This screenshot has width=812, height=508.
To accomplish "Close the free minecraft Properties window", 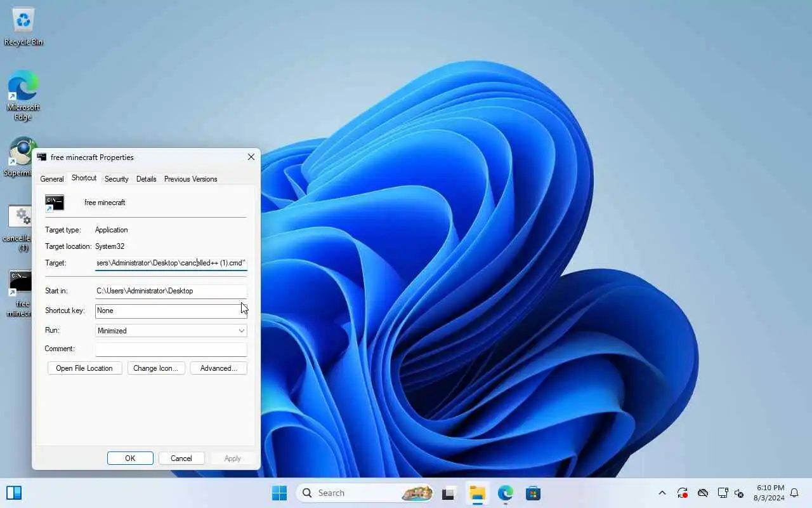I will coord(251,157).
